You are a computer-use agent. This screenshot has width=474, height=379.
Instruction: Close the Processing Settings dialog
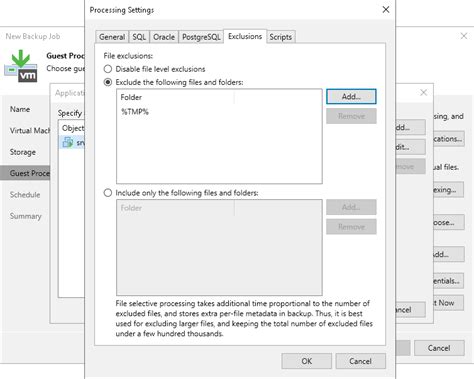(x=386, y=10)
